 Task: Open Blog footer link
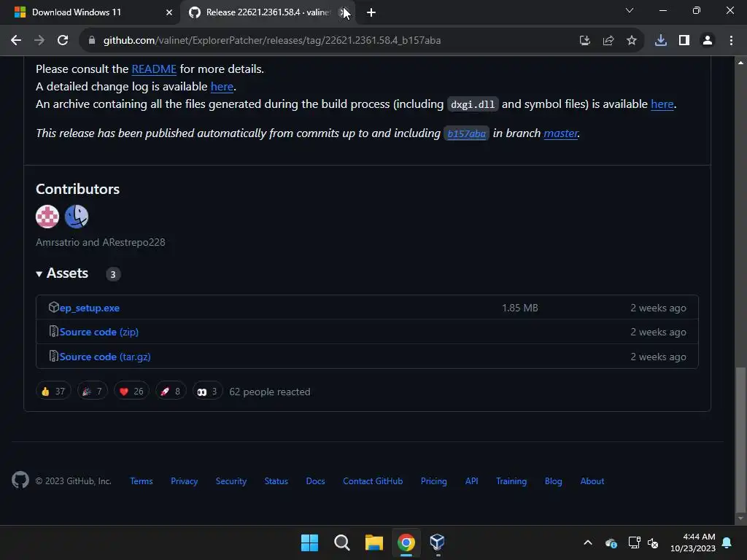pyautogui.click(x=553, y=481)
